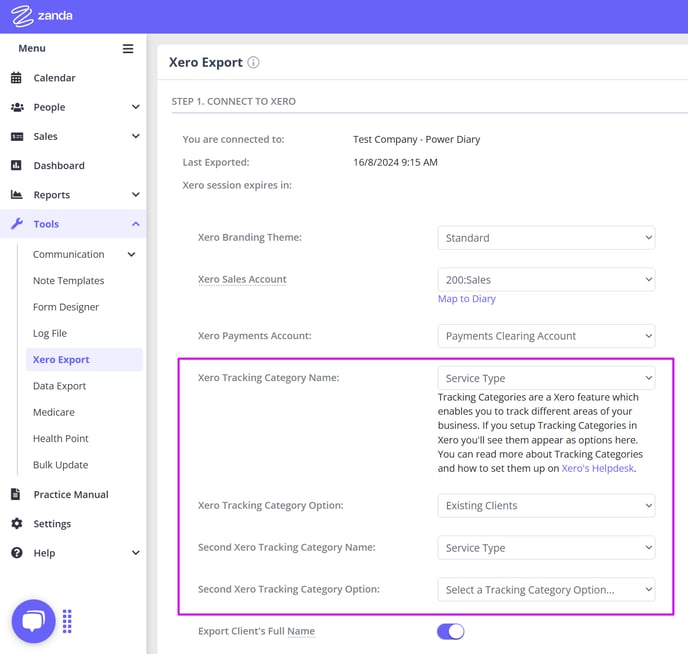Click the Practice Manual document icon
The width and height of the screenshot is (688, 654).
16,494
